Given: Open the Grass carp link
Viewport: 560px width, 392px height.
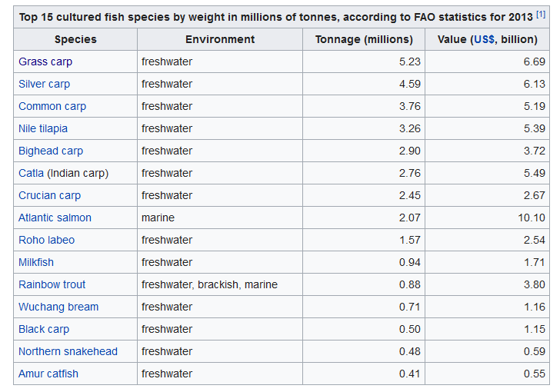Looking at the screenshot, I should [45, 61].
